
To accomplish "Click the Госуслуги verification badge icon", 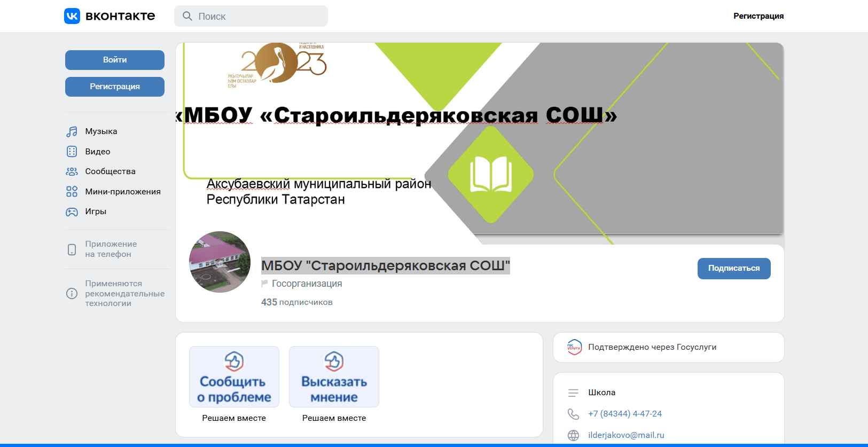I will tap(574, 347).
